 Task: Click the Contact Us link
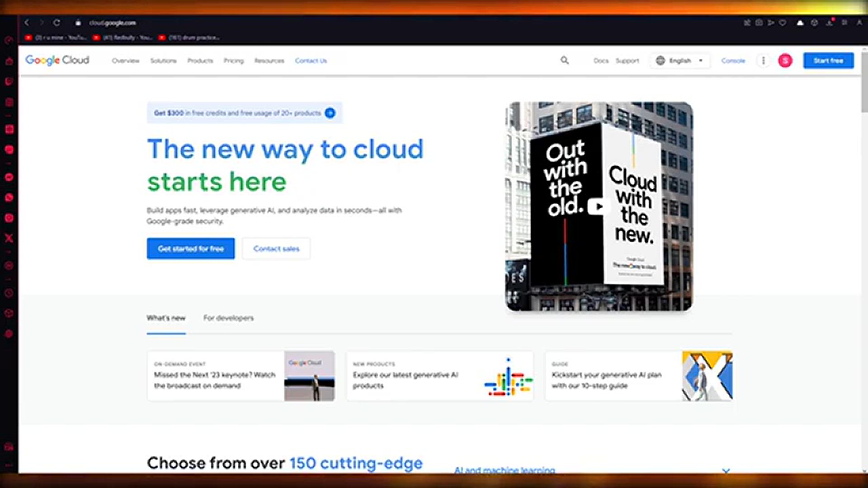(x=311, y=61)
